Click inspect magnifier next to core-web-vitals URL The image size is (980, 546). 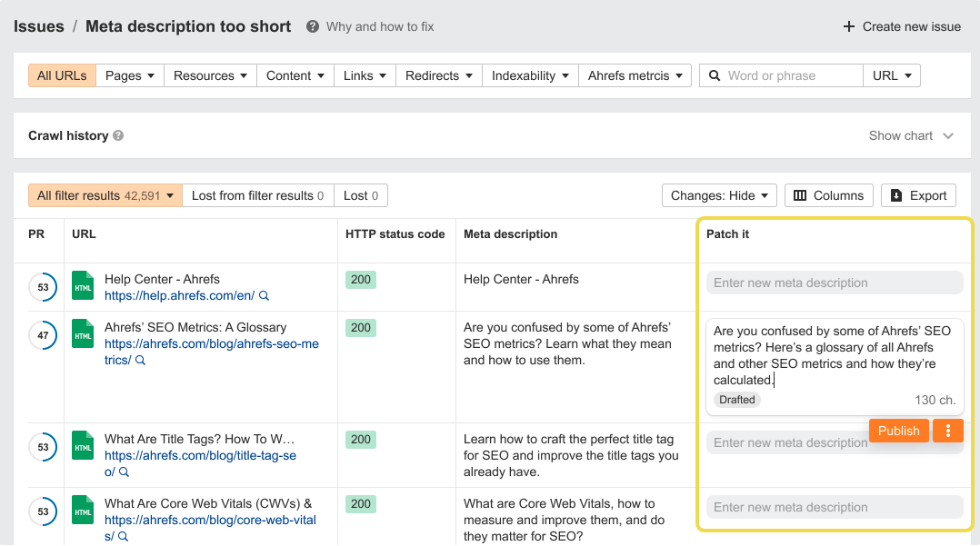point(123,537)
